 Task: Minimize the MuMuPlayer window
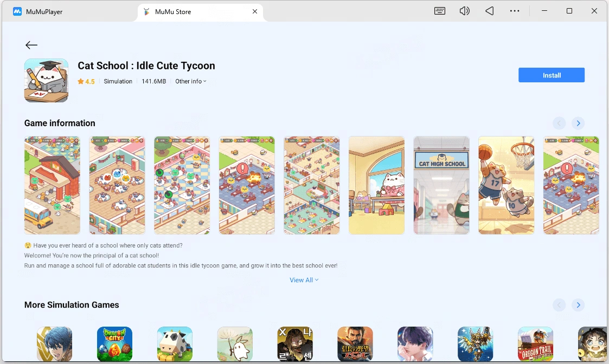tap(544, 11)
